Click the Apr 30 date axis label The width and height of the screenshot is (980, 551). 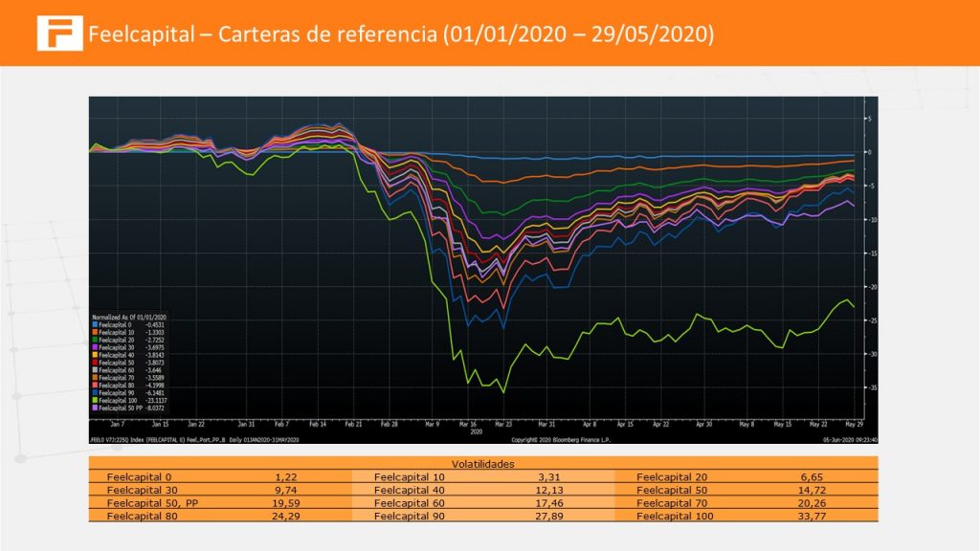point(703,424)
